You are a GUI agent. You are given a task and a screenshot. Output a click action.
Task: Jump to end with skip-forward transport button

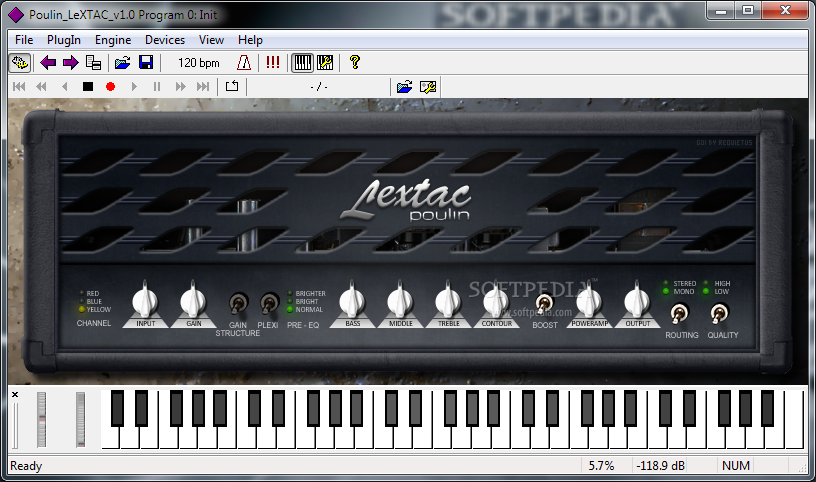tap(203, 86)
